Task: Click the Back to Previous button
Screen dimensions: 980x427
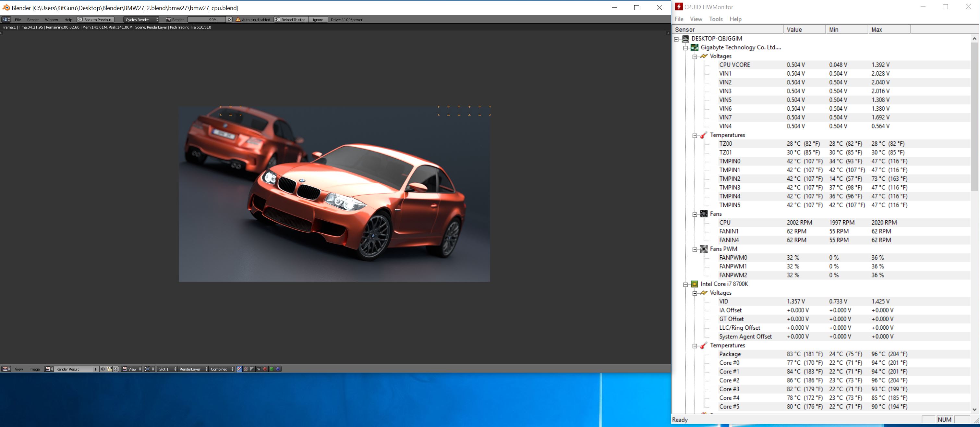Action: [x=95, y=19]
